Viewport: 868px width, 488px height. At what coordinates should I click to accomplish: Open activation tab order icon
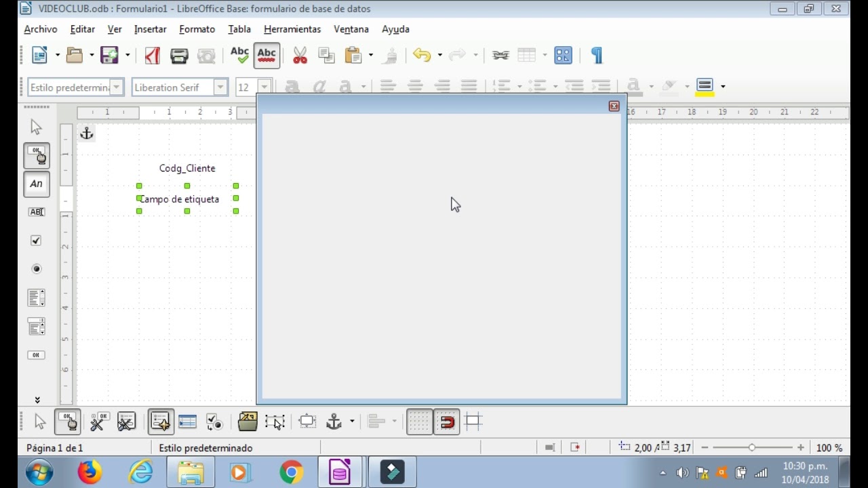coord(214,422)
